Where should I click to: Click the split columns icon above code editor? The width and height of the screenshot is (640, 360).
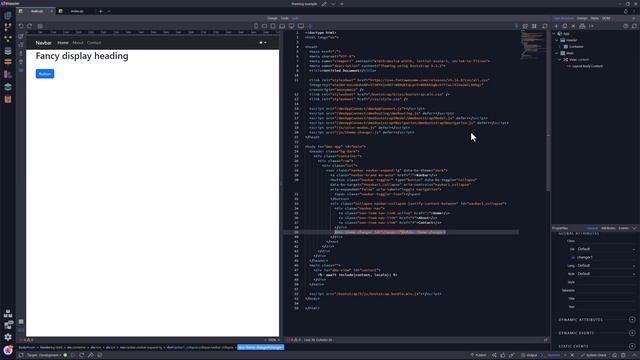(x=534, y=26)
